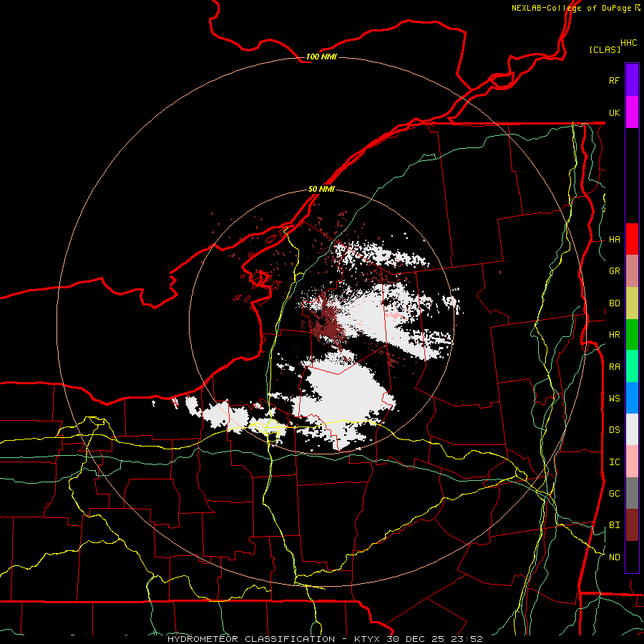The image size is (644, 644).
Task: Click the HA legend label
Action: (x=614, y=240)
